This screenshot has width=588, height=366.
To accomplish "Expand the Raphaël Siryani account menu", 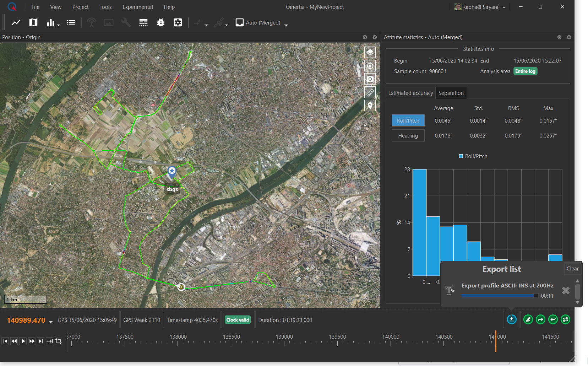I will click(504, 7).
